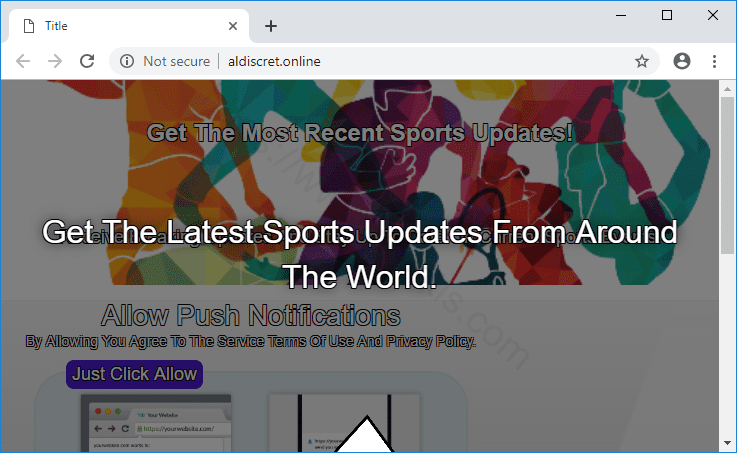
Task: Click the scrollbar up arrow
Action: 727,89
